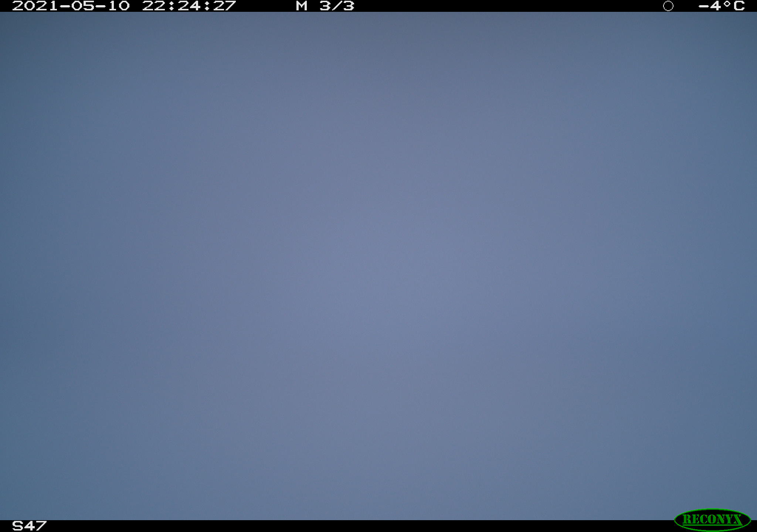Click the 3/3 frame counter
This screenshot has width=757, height=532.
click(337, 6)
